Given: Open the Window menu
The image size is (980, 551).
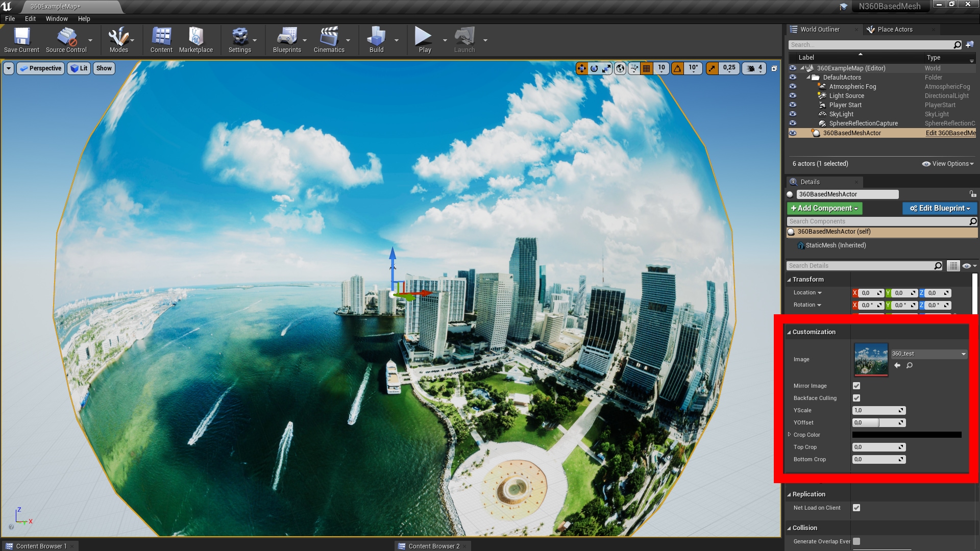Looking at the screenshot, I should pyautogui.click(x=56, y=18).
